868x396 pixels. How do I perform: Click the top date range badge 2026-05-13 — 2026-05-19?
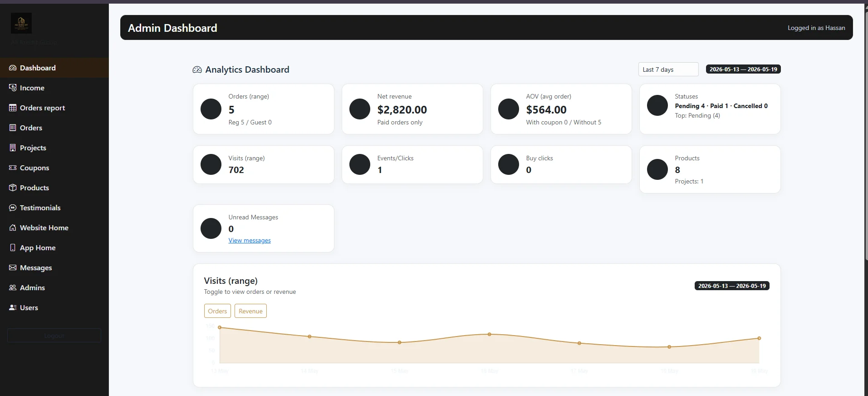pos(743,69)
